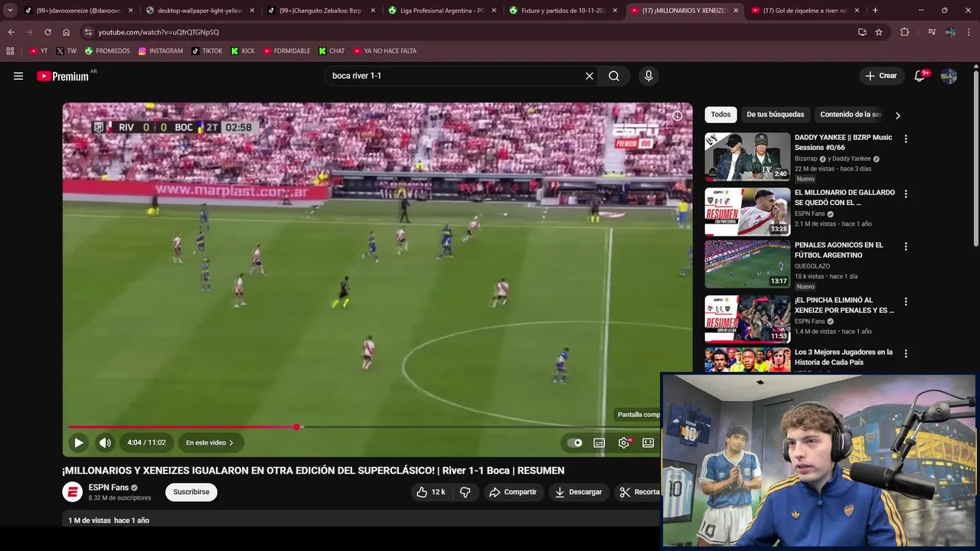980x551 pixels.
Task: Open the 'KICK' bookmark
Action: pyautogui.click(x=243, y=51)
